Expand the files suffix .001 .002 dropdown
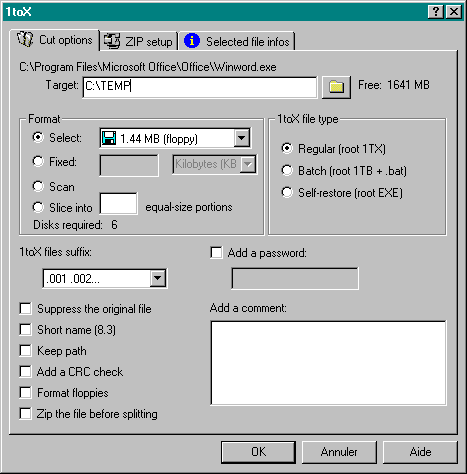Viewport: 467px width, 474px height. click(158, 278)
